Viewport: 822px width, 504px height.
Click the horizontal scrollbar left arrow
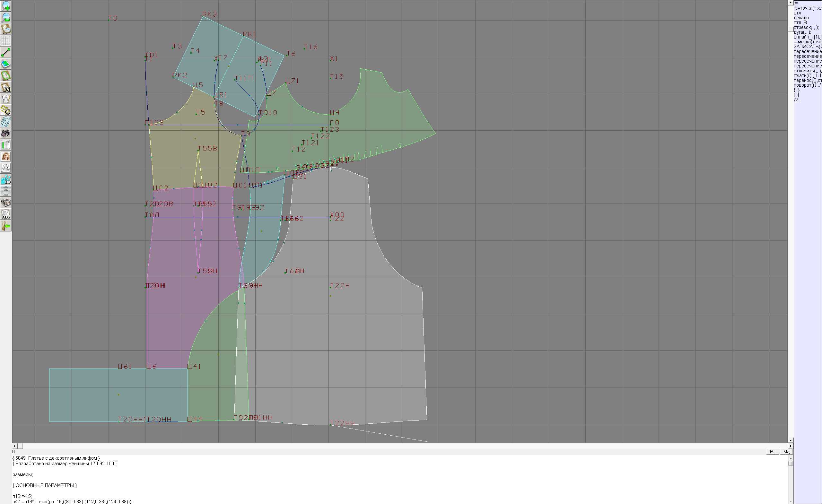click(14, 446)
